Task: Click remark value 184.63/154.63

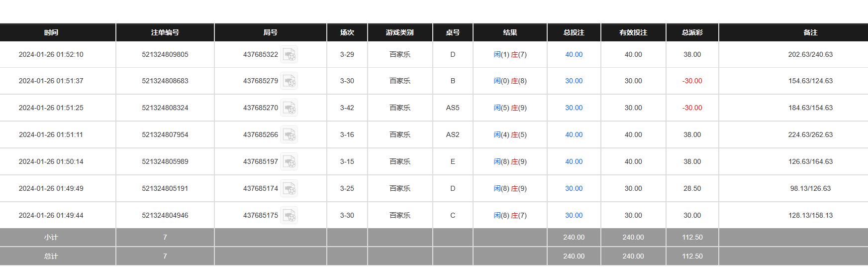Action: pos(810,108)
